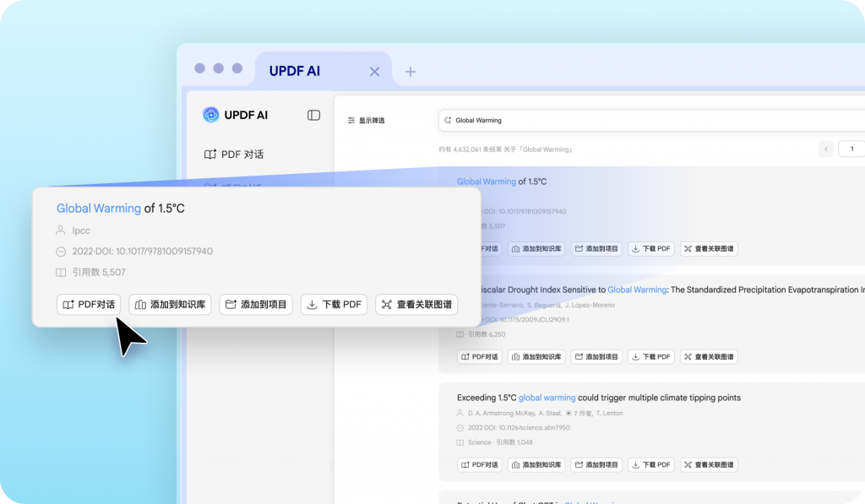Click the UPDF AI logo icon
The image size is (865, 504).
coord(210,115)
